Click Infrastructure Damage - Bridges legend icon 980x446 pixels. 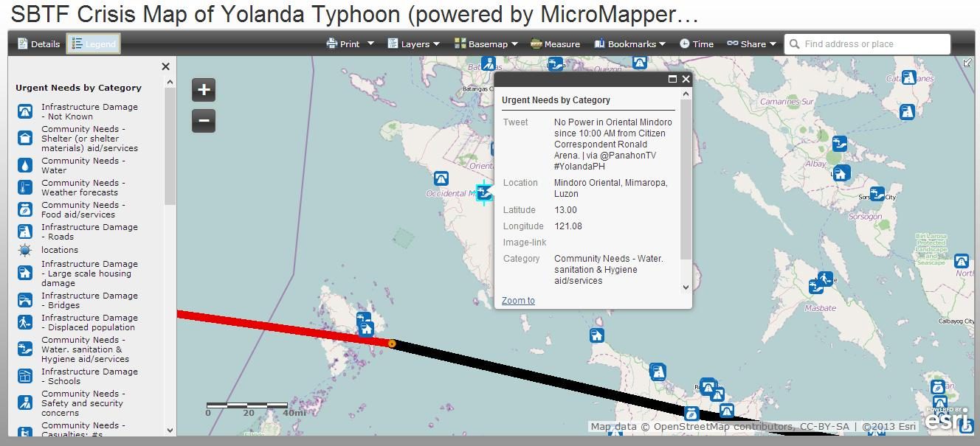pos(25,300)
